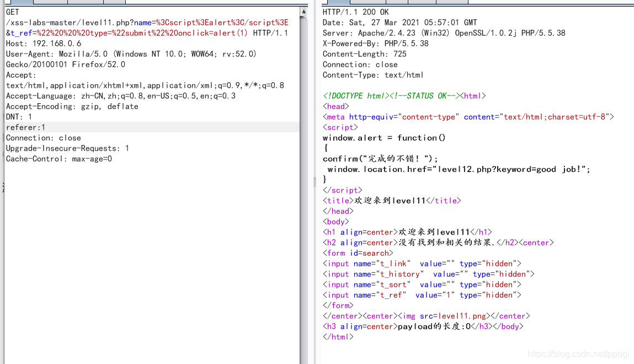Click the Host: 192.168.0.6 header
The height and width of the screenshot is (364, 634).
click(x=44, y=44)
